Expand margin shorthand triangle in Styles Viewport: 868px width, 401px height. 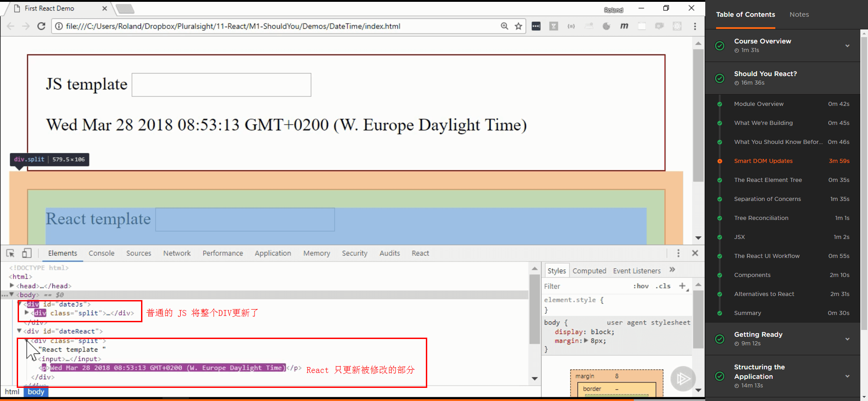click(x=586, y=341)
